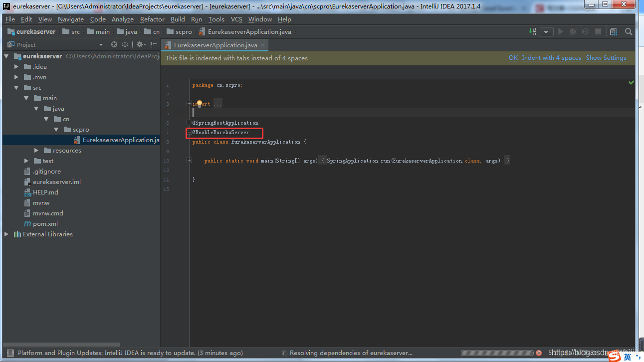Open the Project Structure icon

(x=614, y=31)
